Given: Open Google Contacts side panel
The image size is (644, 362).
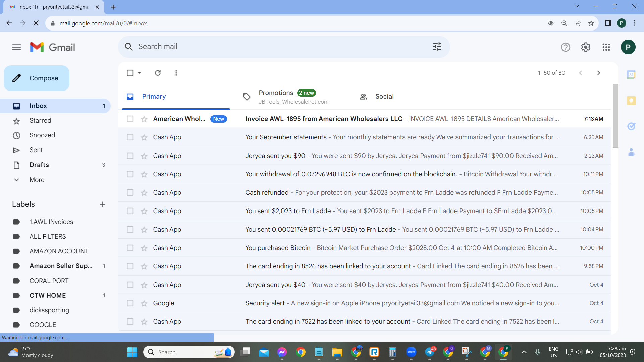Looking at the screenshot, I should click(x=631, y=152).
